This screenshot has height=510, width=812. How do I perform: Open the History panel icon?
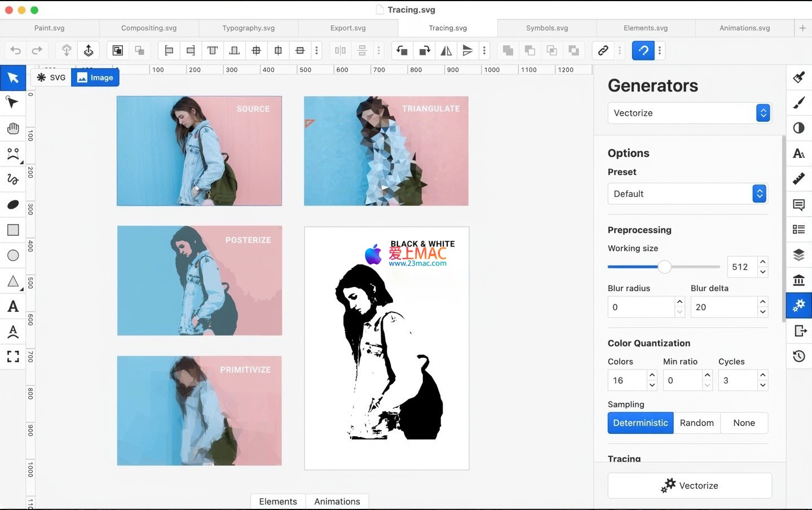[x=798, y=356]
